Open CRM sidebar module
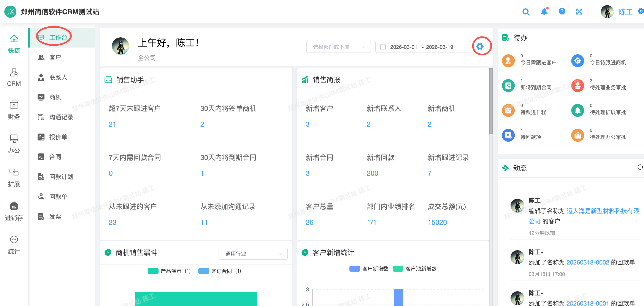This screenshot has width=644, height=306. click(14, 77)
